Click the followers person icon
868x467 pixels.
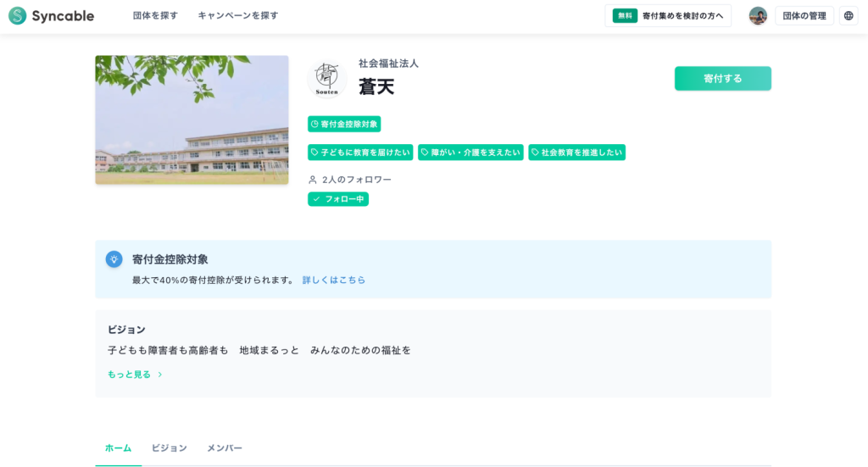(x=313, y=180)
